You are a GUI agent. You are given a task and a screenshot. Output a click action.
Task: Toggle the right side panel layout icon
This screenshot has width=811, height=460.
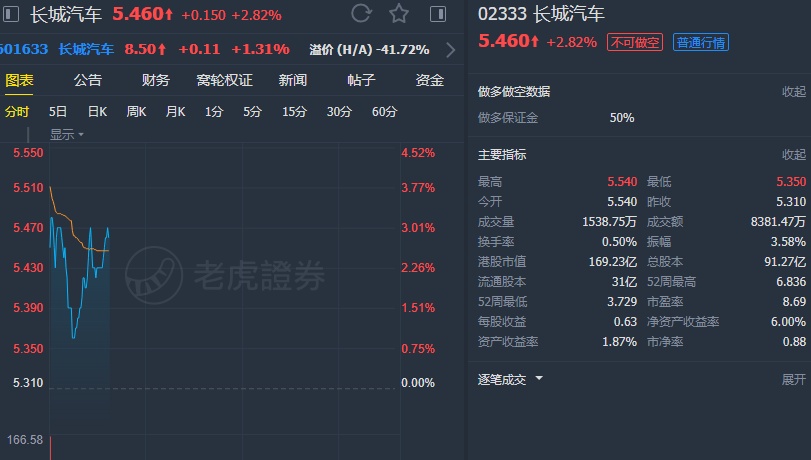coord(438,14)
